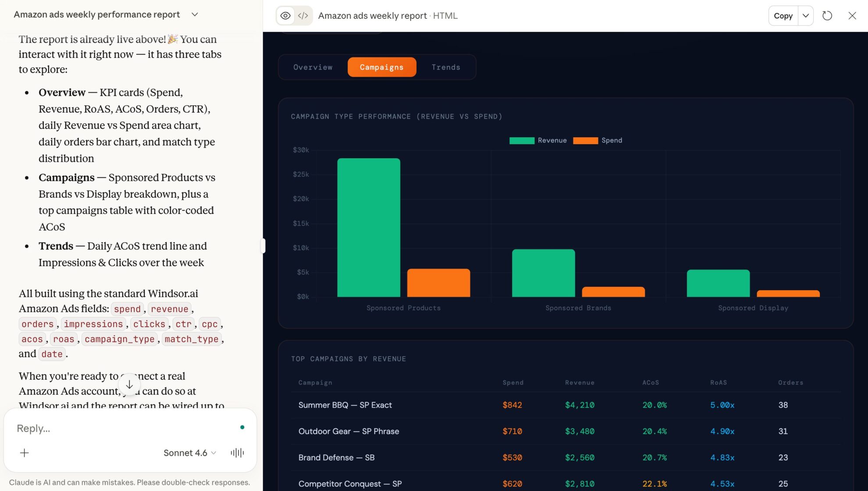Click the Spend column header

[513, 383]
